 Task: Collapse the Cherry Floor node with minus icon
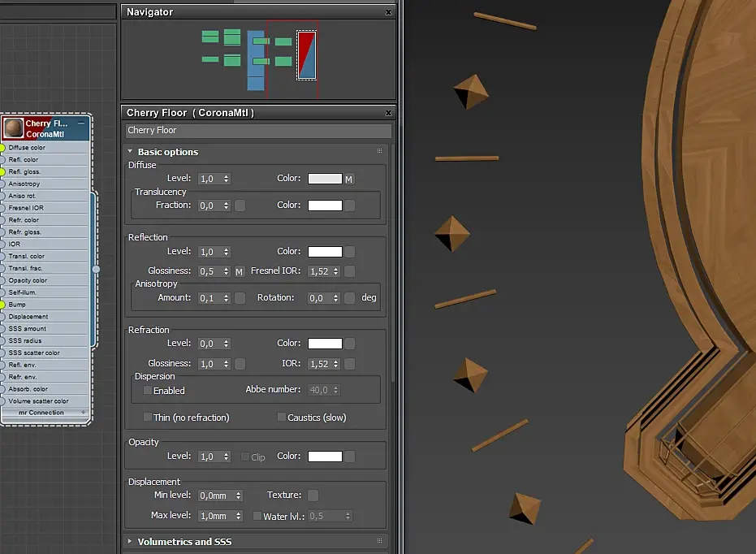coord(81,123)
